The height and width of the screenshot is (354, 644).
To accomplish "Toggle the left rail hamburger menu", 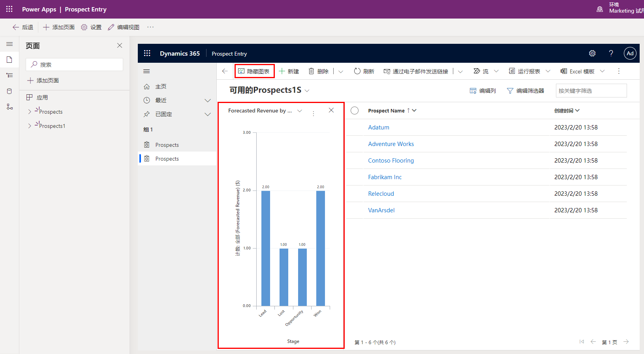I will tap(9, 44).
